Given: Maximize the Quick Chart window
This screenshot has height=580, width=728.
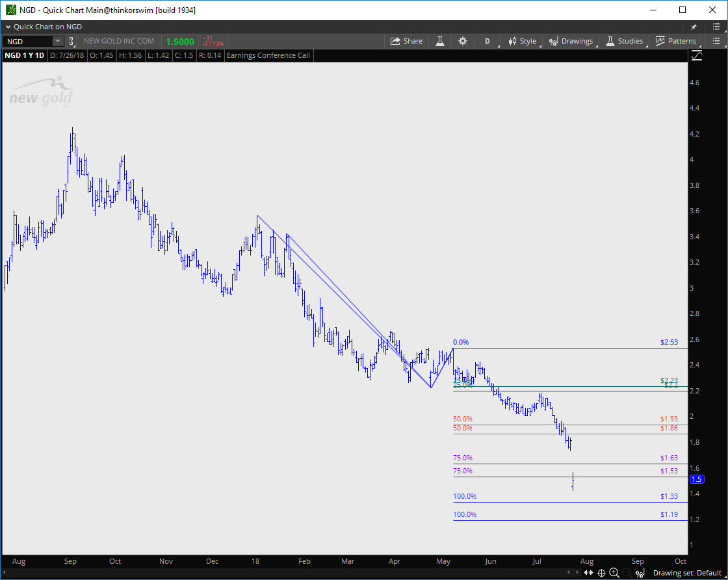Looking at the screenshot, I should (x=682, y=10).
